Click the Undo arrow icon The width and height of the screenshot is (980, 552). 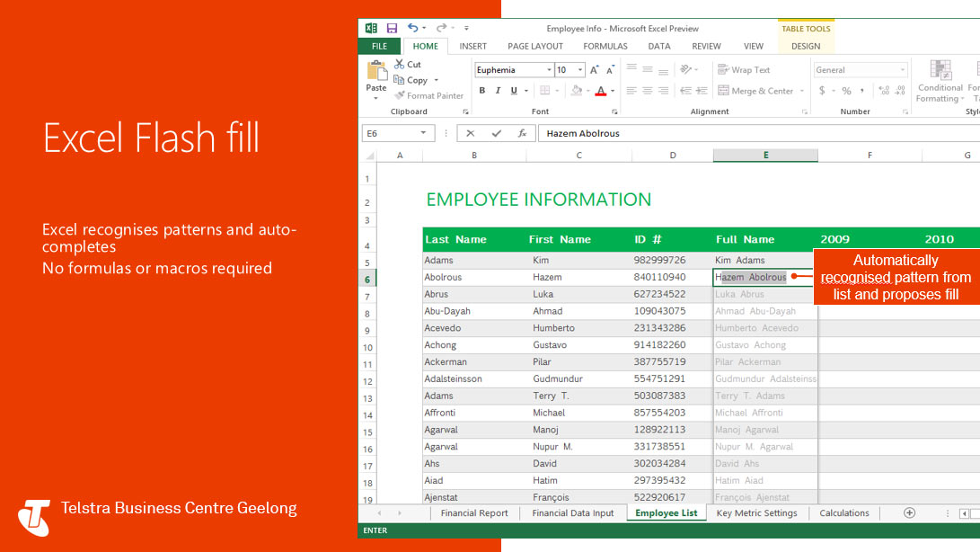point(412,28)
